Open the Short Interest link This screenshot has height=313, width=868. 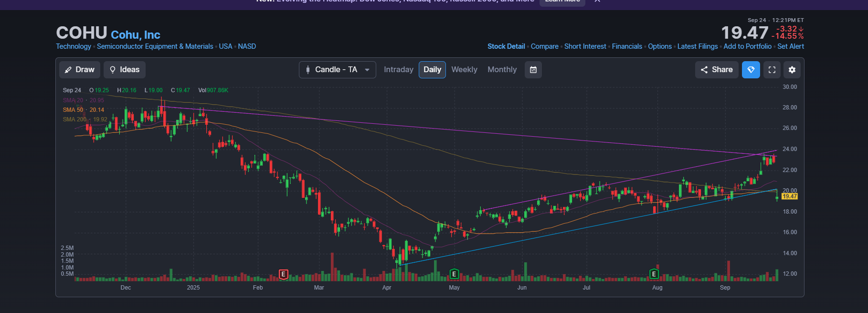585,46
